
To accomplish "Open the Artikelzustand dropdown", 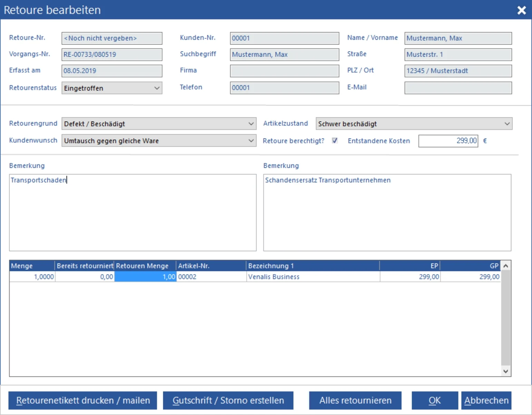I will click(414, 124).
